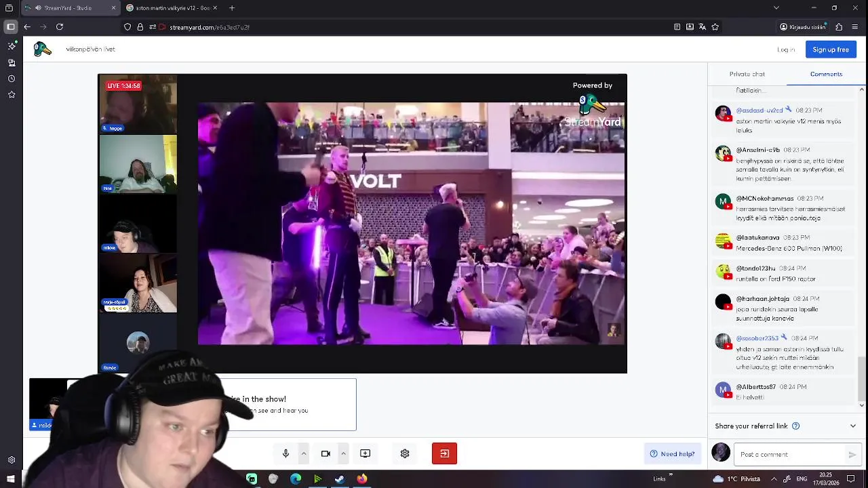Reload the page with refresh icon
This screenshot has height=488, width=868.
[60, 27]
